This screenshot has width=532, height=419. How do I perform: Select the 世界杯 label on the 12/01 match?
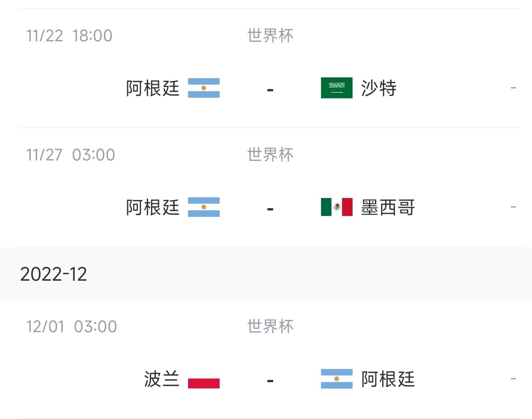(270, 327)
